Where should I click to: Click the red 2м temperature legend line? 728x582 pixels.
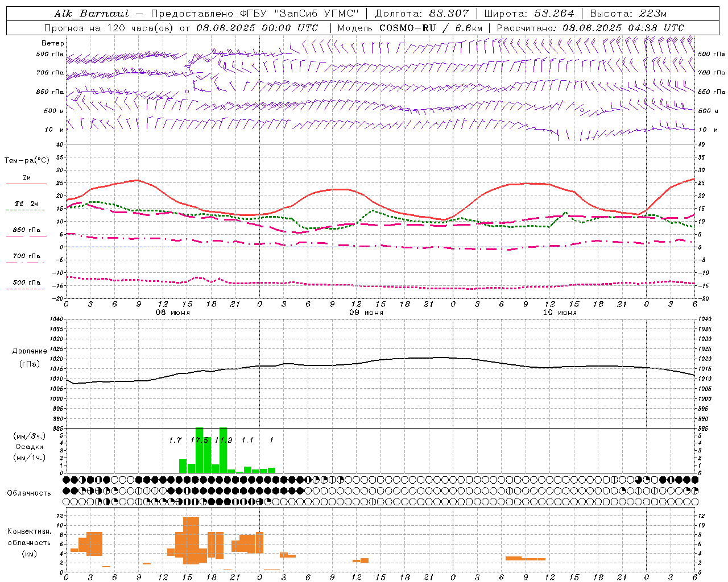(26, 184)
